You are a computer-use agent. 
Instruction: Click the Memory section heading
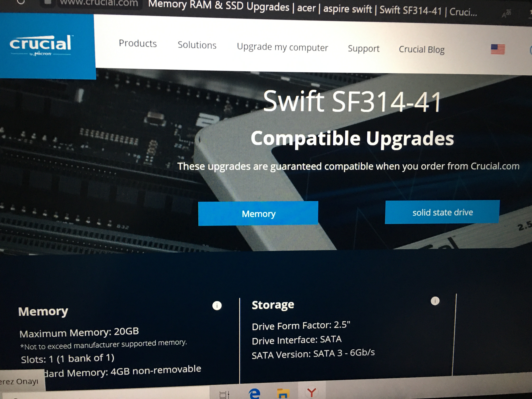pyautogui.click(x=43, y=312)
